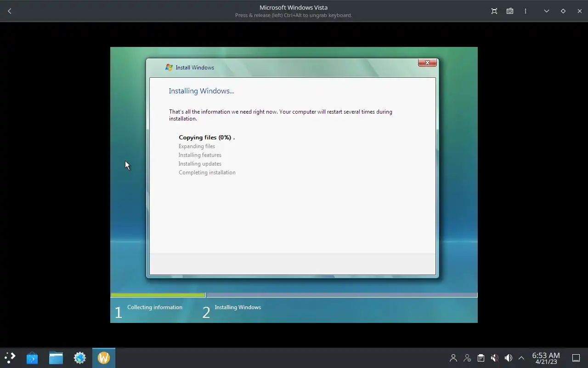The width and height of the screenshot is (588, 368).
Task: Click the green setup progress bar
Action: 158,295
